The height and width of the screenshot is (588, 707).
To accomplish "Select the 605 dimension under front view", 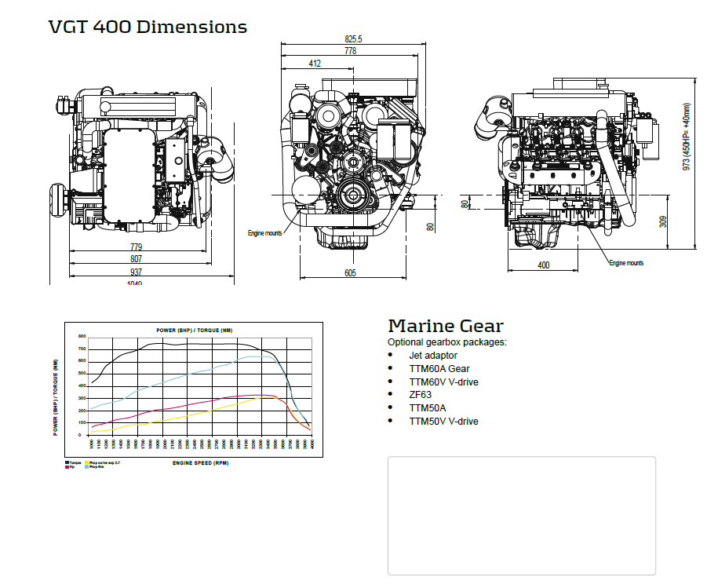I will pos(350,273).
